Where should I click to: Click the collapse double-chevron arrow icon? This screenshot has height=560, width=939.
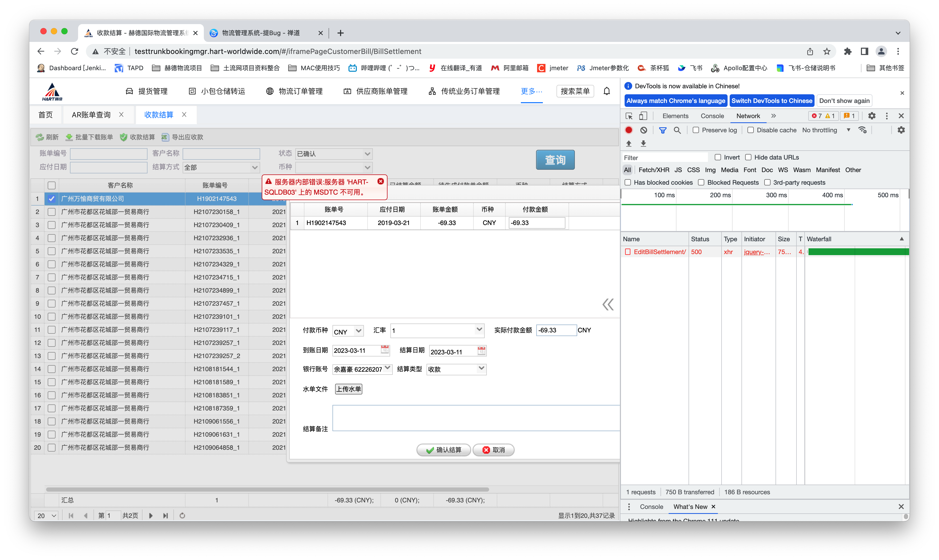click(x=608, y=304)
